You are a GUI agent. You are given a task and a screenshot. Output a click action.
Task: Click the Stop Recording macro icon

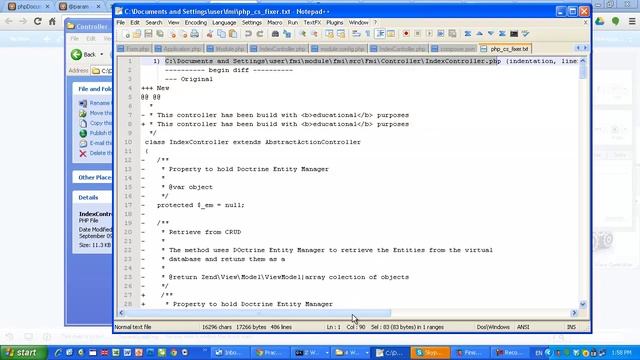418,34
